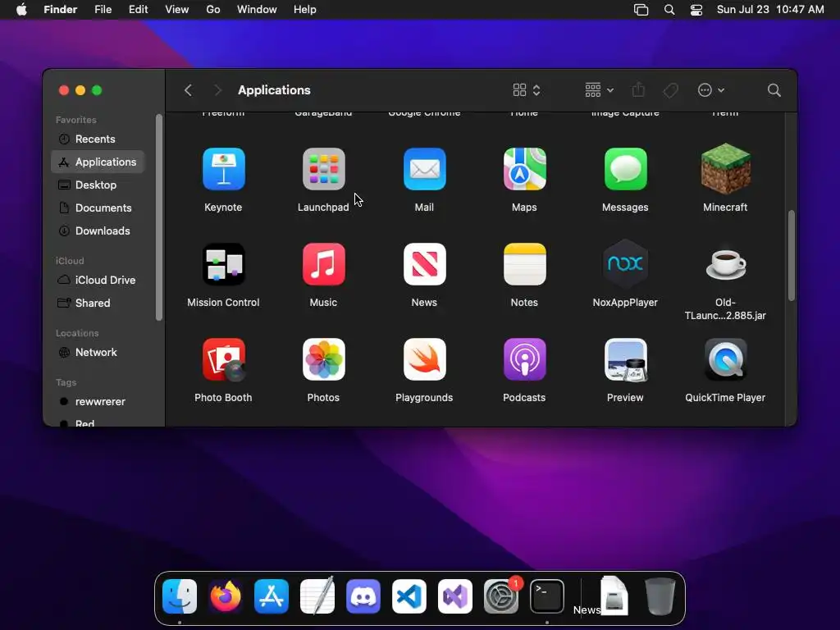Select the Playgrounds app icon

424,359
